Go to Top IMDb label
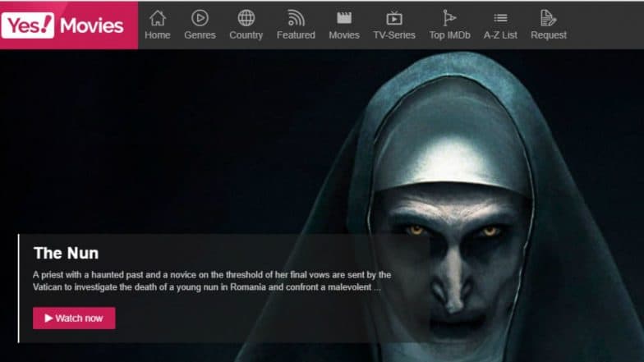This screenshot has height=362, width=644. click(x=450, y=35)
